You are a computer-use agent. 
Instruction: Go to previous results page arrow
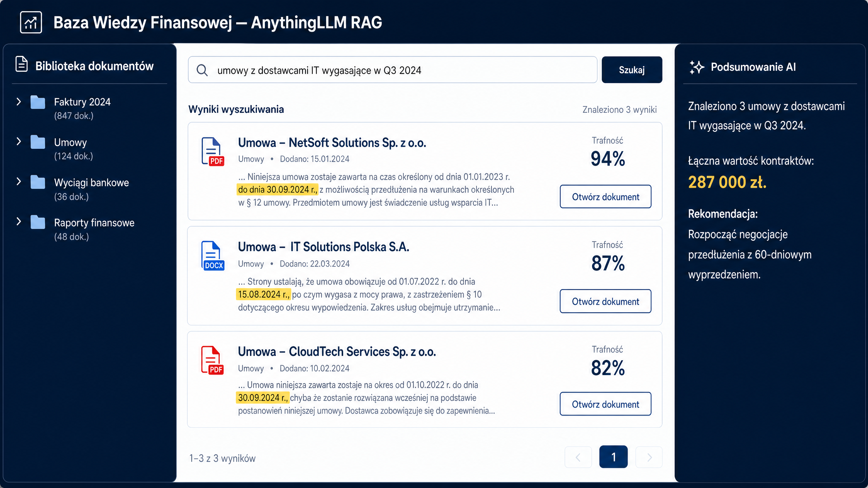pyautogui.click(x=578, y=457)
